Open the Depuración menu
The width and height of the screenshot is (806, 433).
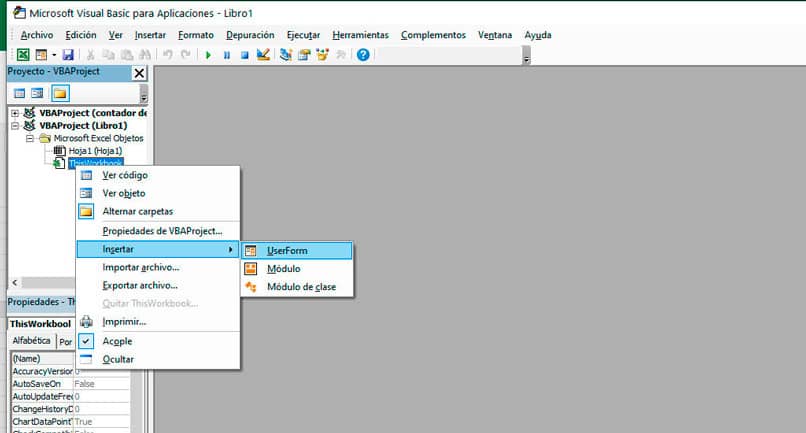250,35
